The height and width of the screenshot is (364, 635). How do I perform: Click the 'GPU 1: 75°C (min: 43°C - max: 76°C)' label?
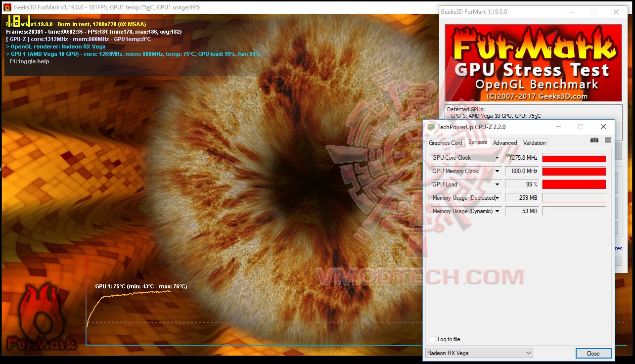coord(141,286)
